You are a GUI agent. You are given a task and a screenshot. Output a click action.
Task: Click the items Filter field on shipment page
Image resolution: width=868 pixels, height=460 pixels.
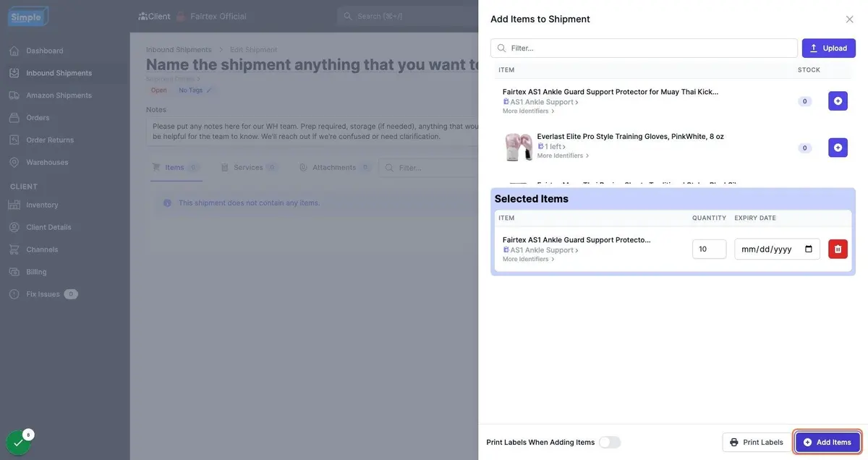pos(428,168)
